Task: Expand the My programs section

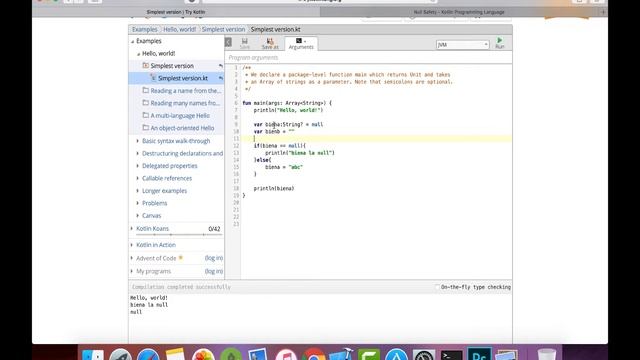Action: 132,271
